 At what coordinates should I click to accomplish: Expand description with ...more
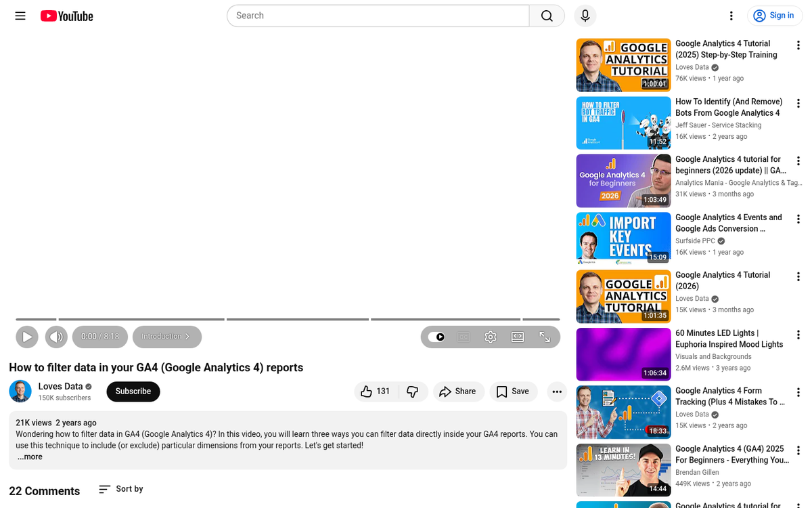[30, 457]
